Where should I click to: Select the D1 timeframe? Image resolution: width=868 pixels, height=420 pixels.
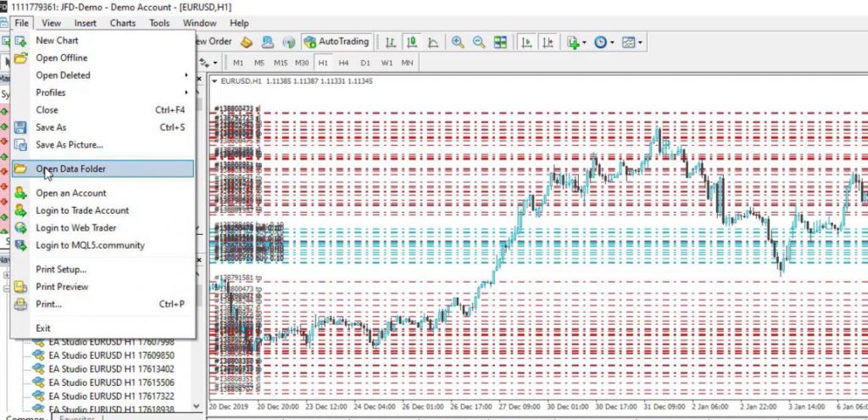click(364, 63)
